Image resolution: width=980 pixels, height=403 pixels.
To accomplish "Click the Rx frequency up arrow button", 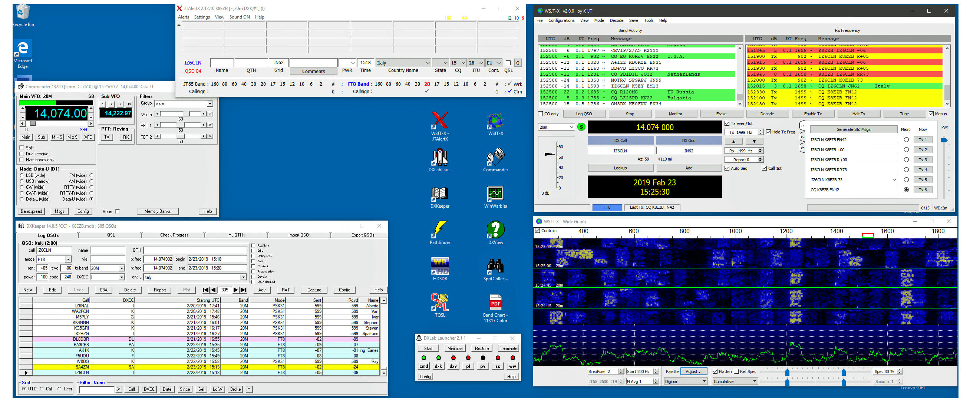I will pyautogui.click(x=733, y=141).
